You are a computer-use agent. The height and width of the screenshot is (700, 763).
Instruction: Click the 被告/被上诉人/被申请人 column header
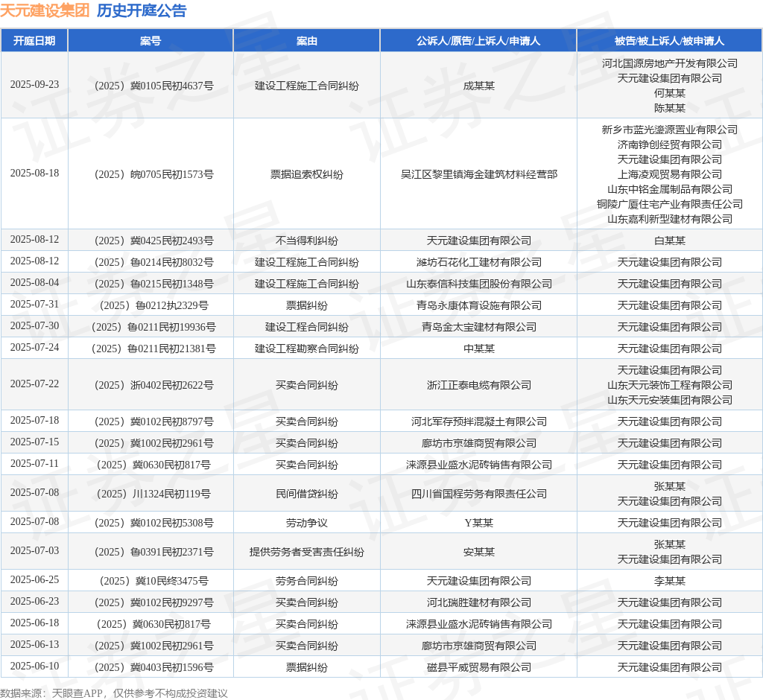[670, 41]
